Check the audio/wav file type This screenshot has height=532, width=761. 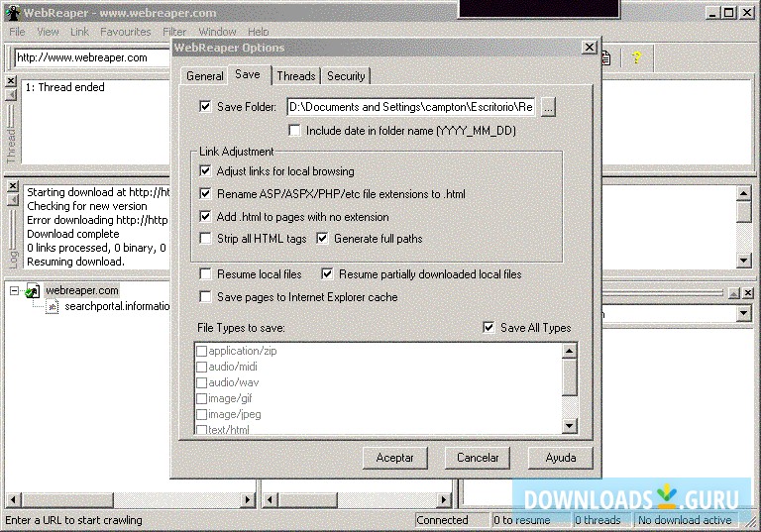201,382
